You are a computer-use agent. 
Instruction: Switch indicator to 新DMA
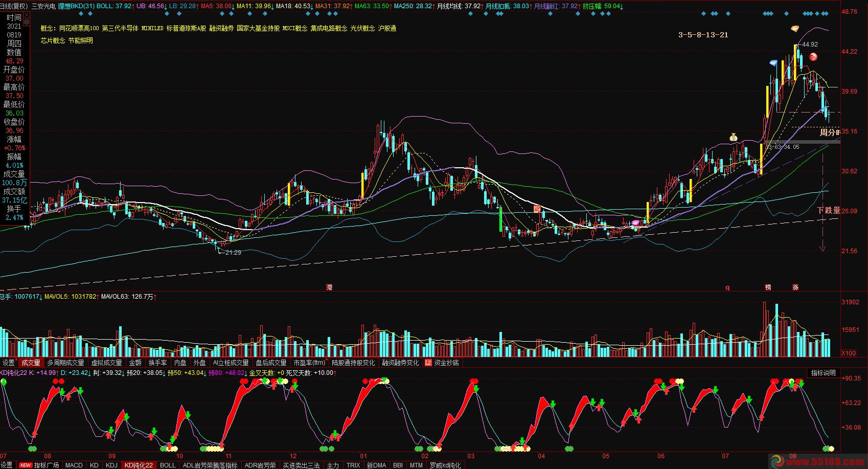tap(376, 465)
